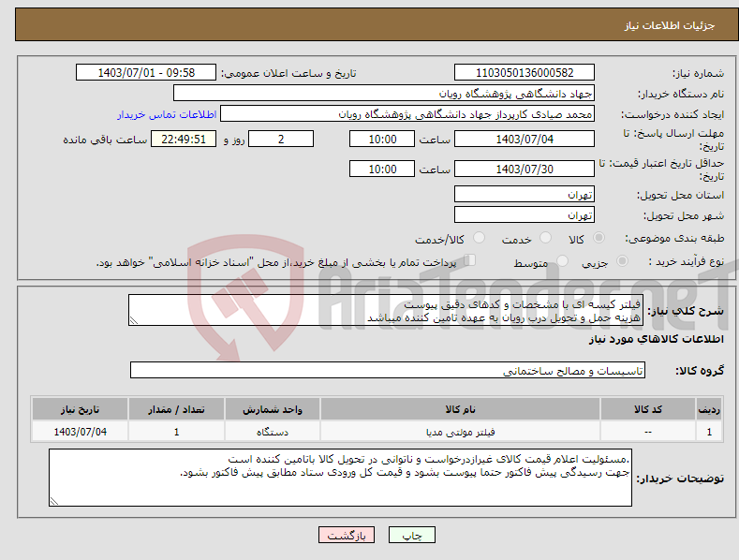
Task: Click the response deadline date 1403/07/04 field
Action: coord(525,139)
